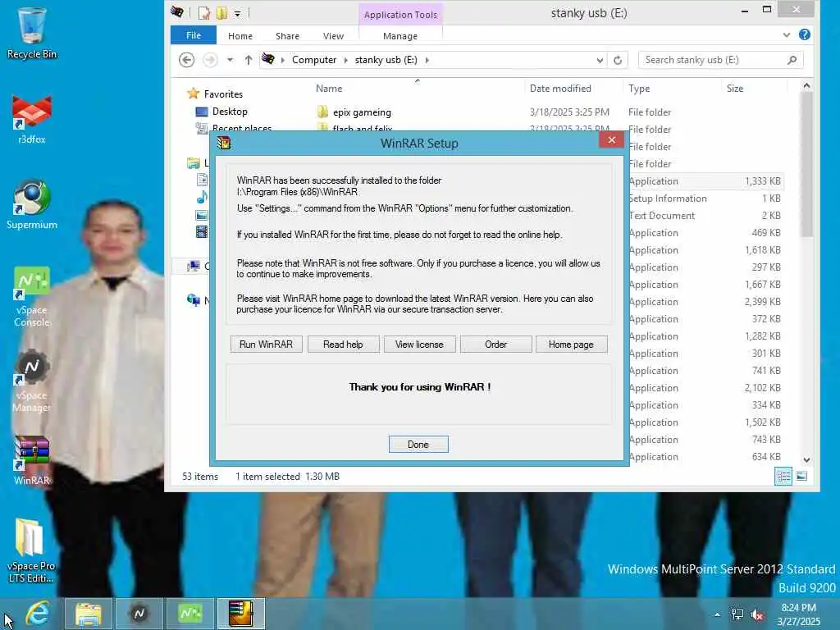Select Desktop in the navigation pane
This screenshot has width=840, height=630.
coord(230,112)
